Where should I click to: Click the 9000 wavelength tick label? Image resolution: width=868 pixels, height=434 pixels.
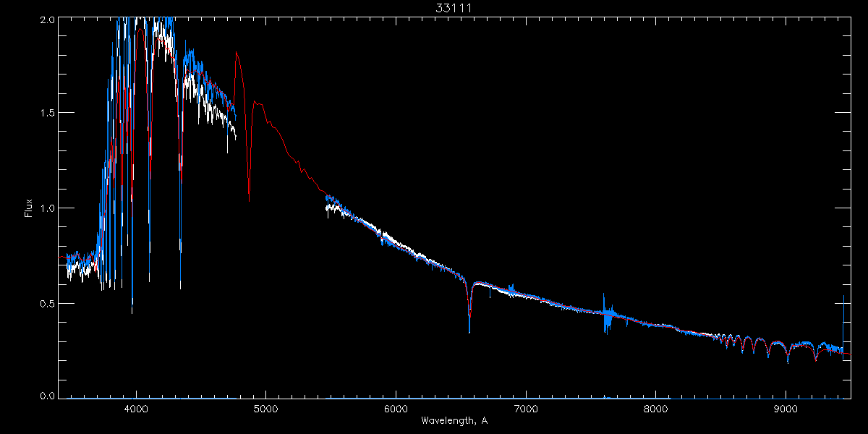[x=786, y=409]
